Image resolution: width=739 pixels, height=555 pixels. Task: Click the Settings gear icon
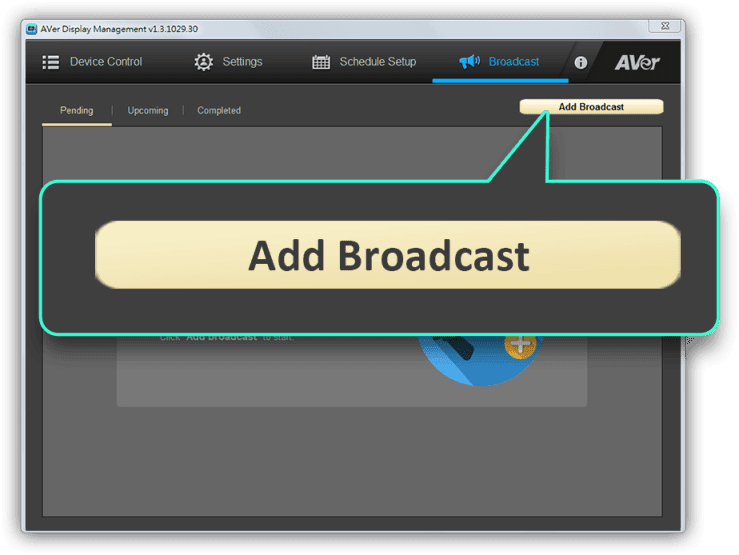(204, 62)
